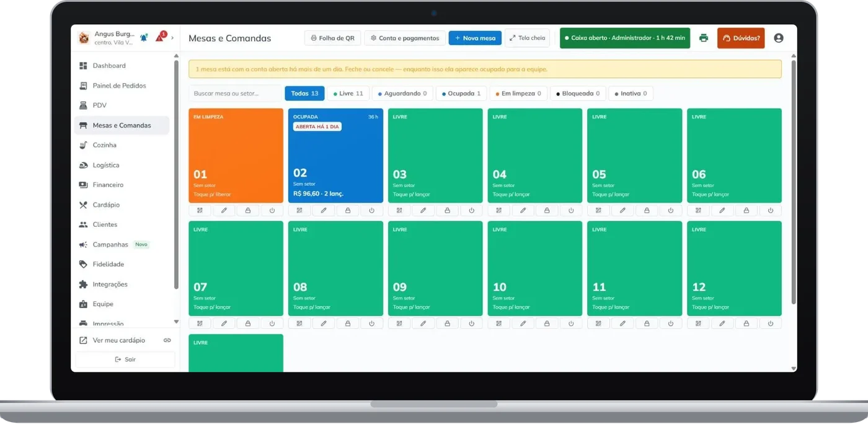The image size is (868, 432).
Task: Click the notification bell icon
Action: click(144, 38)
